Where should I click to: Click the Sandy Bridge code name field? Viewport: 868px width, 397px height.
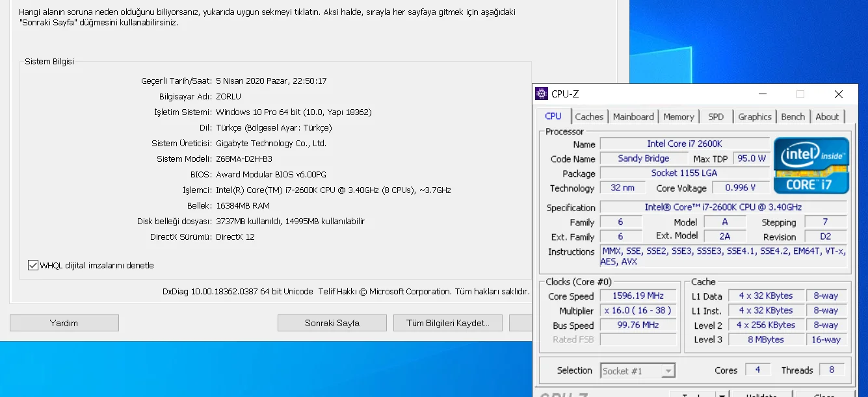(x=644, y=159)
